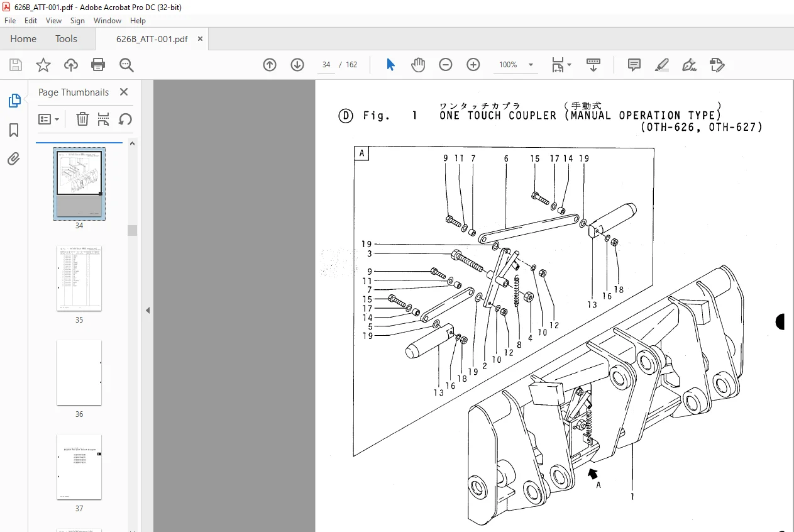The width and height of the screenshot is (794, 532).
Task: Delete selected page with trash icon
Action: point(82,119)
